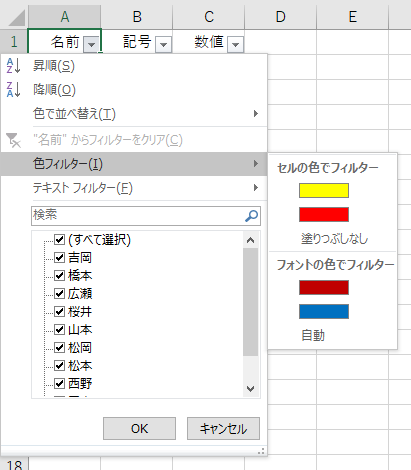Image resolution: width=411 pixels, height=470 pixels.
Task: Open the 記号 column filter dropdown
Action: tap(163, 44)
